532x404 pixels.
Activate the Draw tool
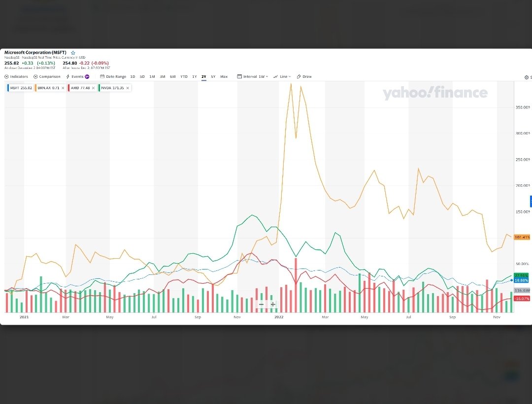[304, 77]
